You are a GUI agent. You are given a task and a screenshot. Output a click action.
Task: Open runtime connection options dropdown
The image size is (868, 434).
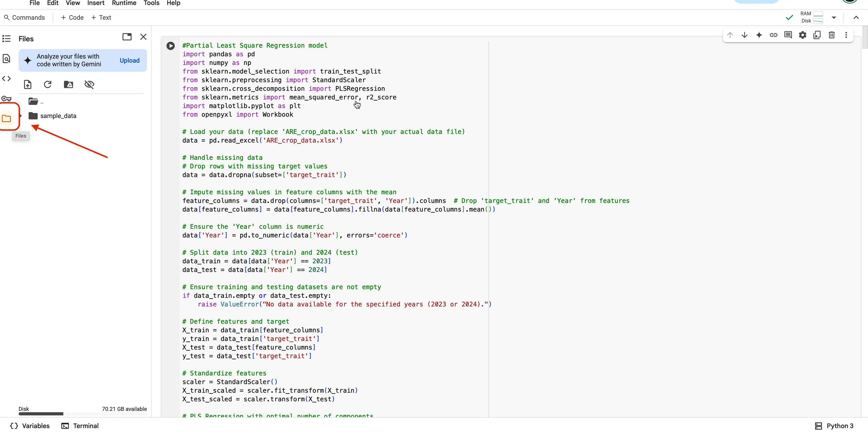pyautogui.click(x=834, y=17)
